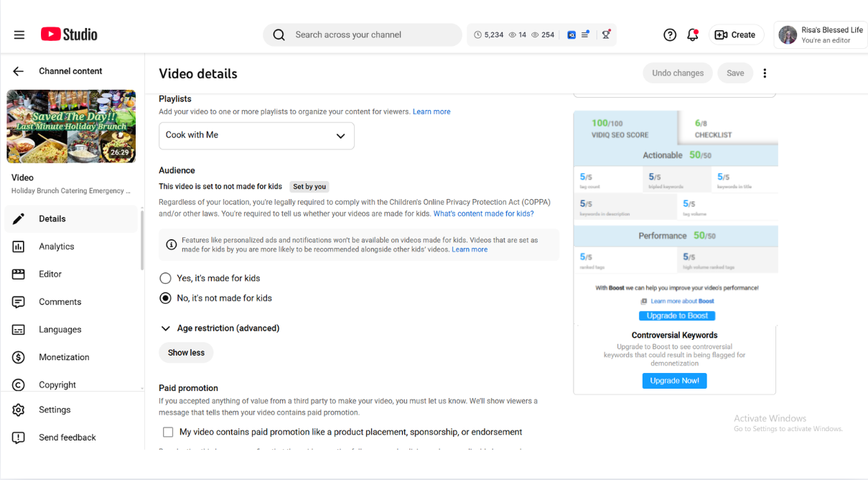Click Learn more about Boost link

pos(682,301)
